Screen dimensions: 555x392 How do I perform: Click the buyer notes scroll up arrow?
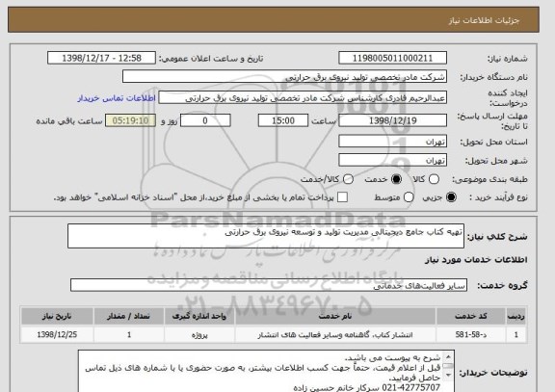[448, 356]
